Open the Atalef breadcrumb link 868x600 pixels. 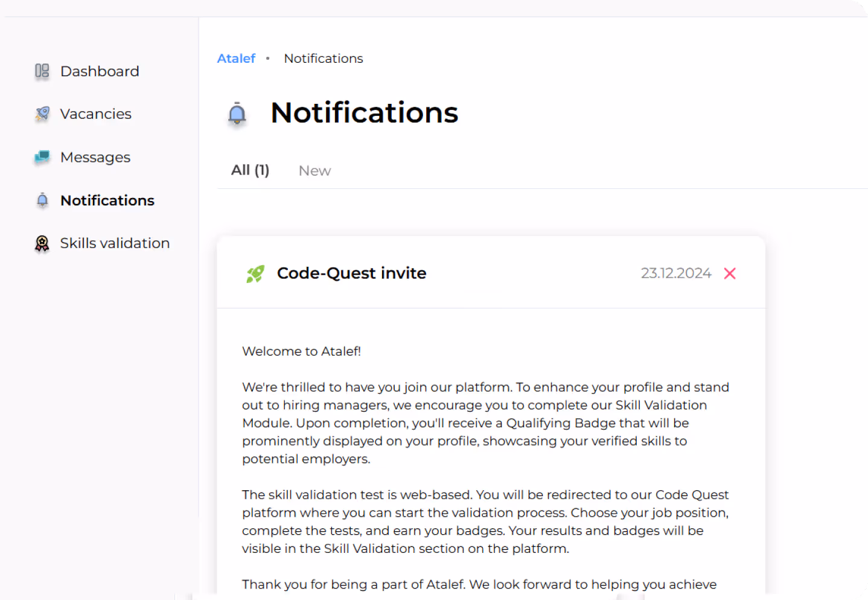236,58
